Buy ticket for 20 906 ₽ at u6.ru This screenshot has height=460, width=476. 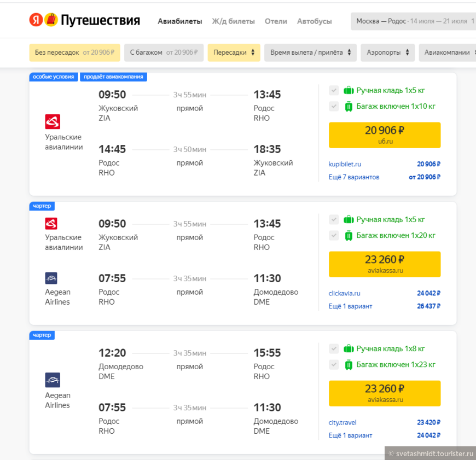[385, 135]
